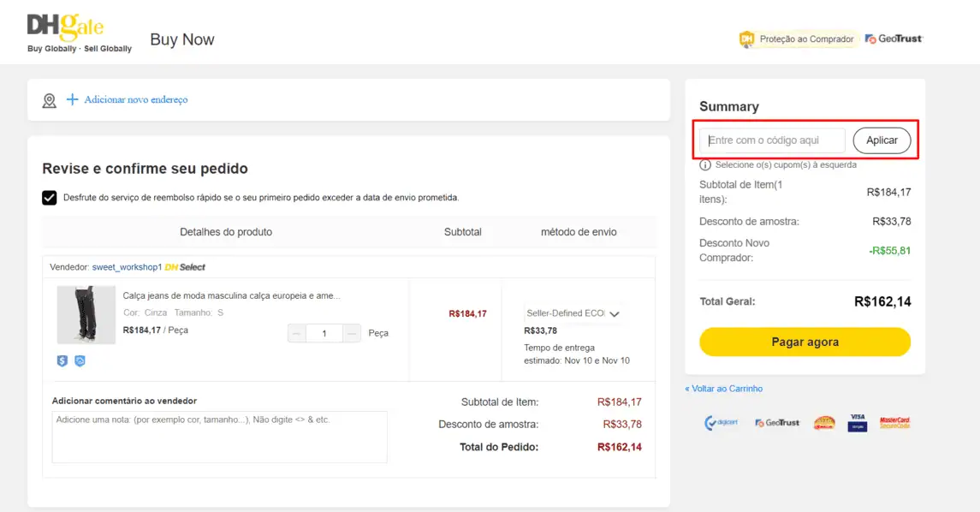
Task: Click the orange trust seal badge
Action: (x=824, y=423)
